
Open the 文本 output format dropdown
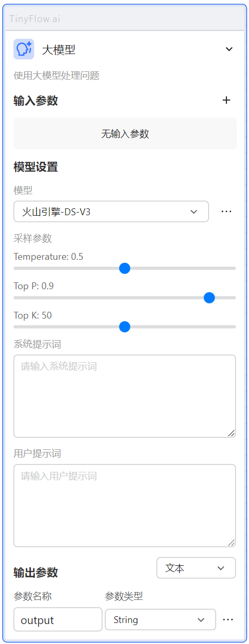click(196, 568)
